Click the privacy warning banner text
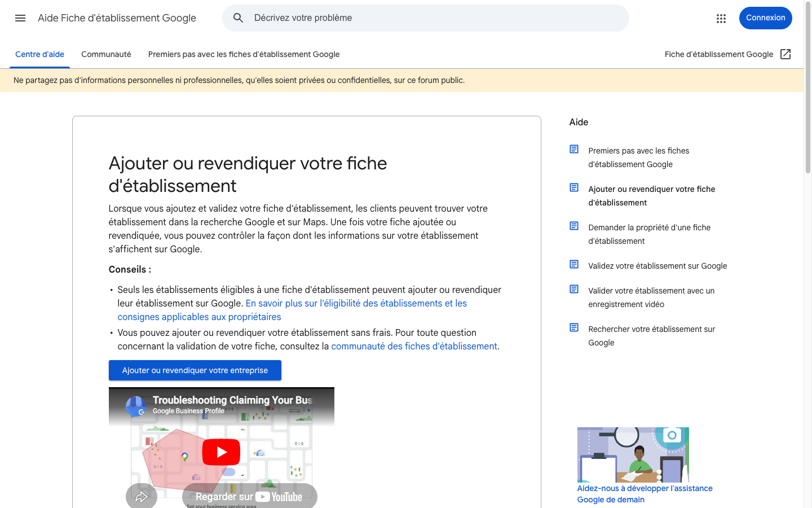The image size is (812, 508). tap(239, 80)
